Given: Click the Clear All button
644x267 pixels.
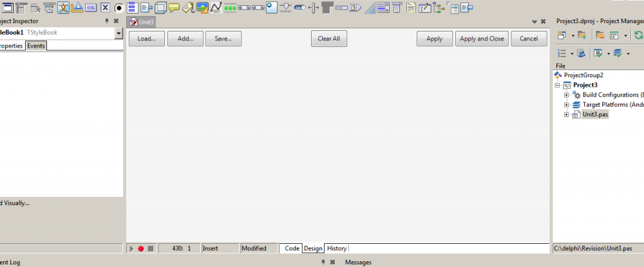Looking at the screenshot, I should point(329,39).
